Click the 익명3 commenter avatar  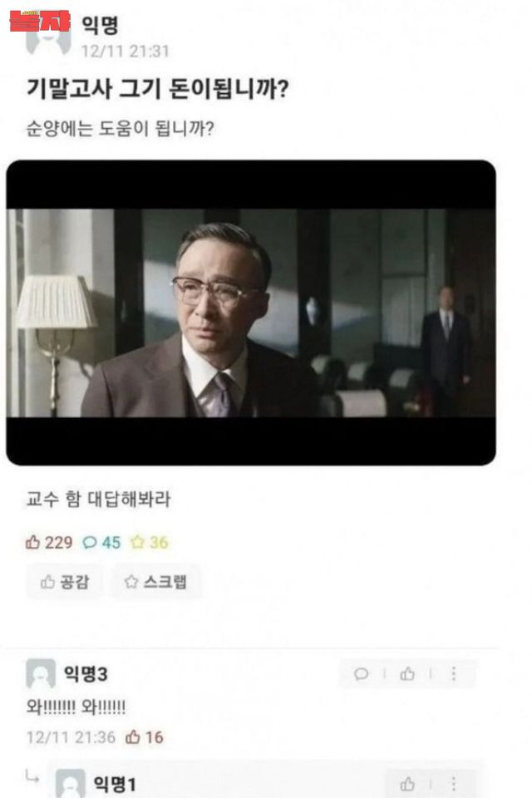click(41, 673)
